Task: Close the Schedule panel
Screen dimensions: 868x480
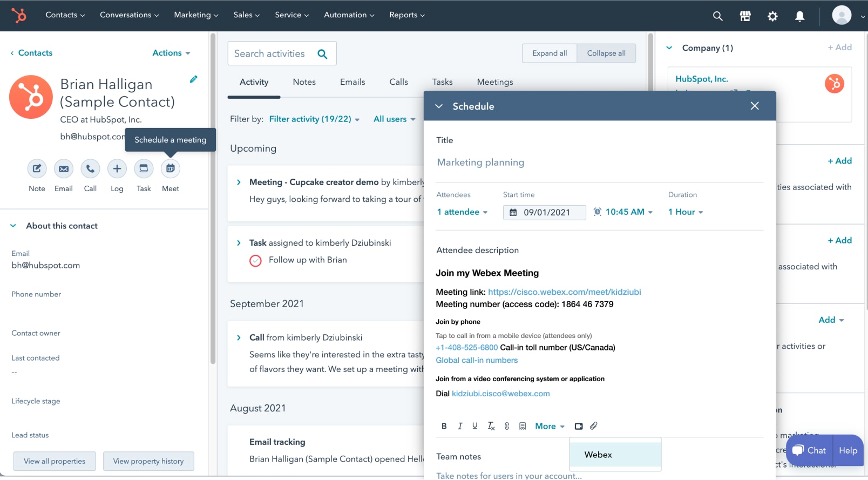Action: click(755, 106)
